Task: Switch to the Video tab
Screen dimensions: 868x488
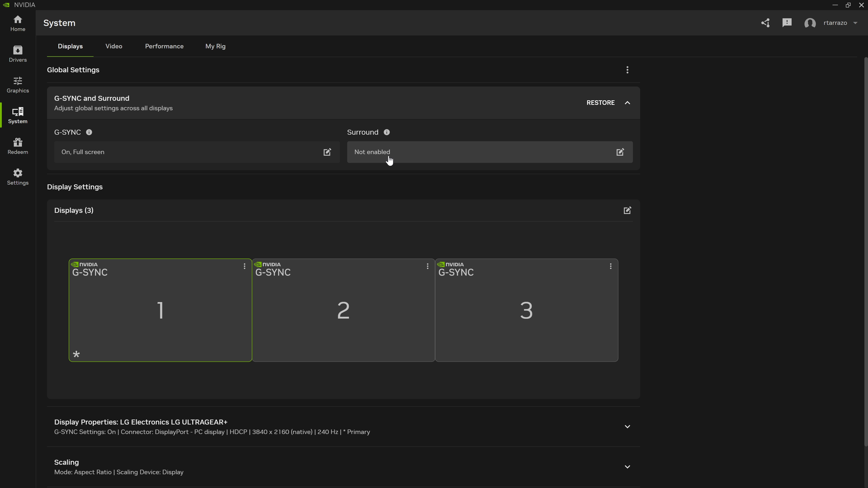Action: pos(113,46)
